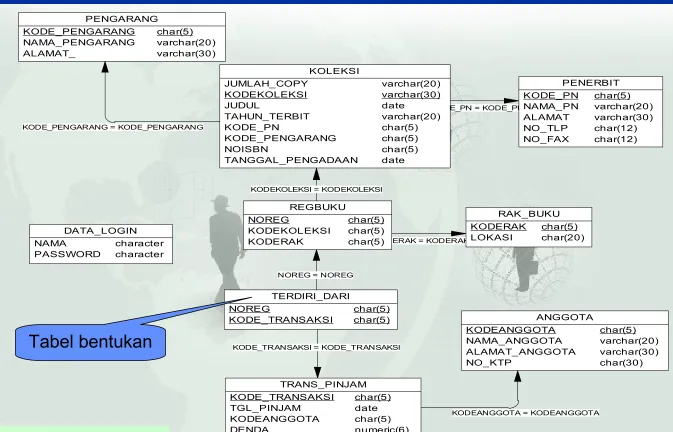673x432 pixels.
Task: Select the PASSWORD field in DATA_LOGIN
Action: pos(67,254)
